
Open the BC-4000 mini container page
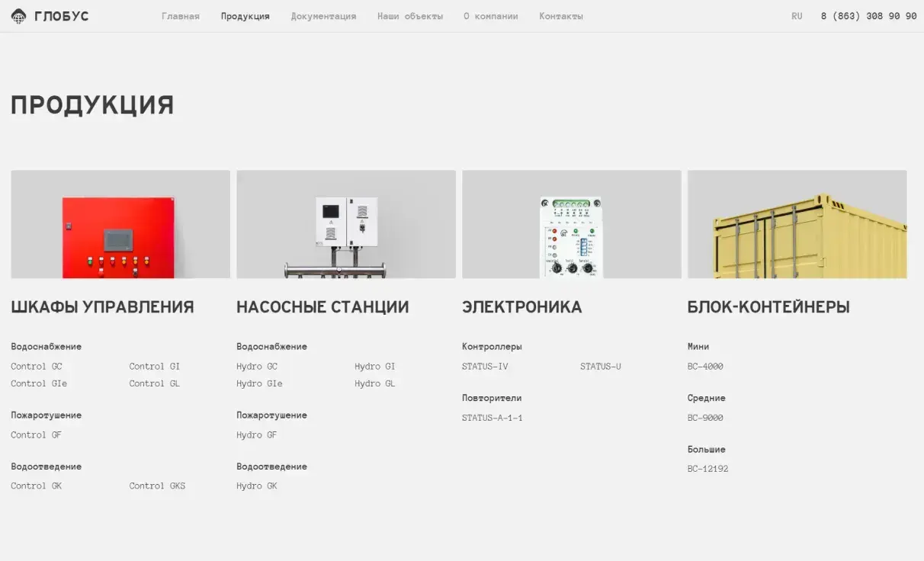[706, 366]
